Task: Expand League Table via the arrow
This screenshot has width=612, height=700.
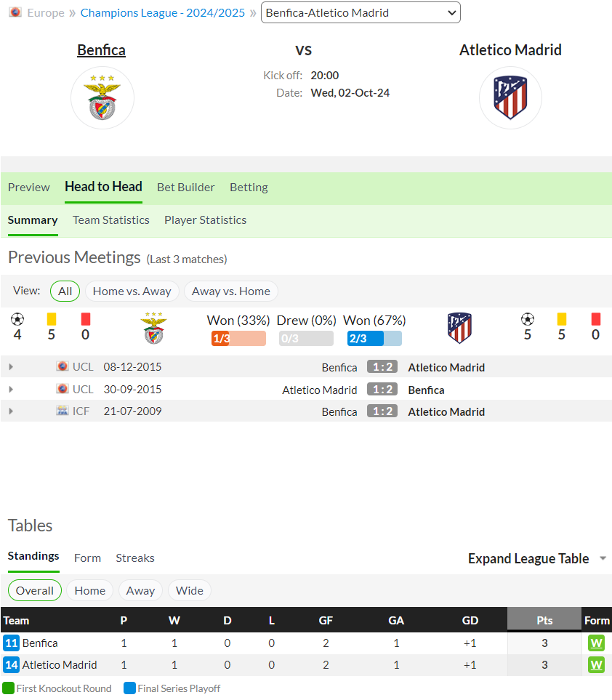Action: (x=603, y=558)
